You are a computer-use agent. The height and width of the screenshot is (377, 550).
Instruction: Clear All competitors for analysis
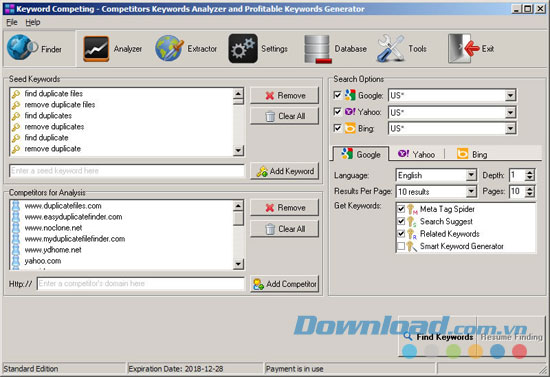pyautogui.click(x=284, y=229)
